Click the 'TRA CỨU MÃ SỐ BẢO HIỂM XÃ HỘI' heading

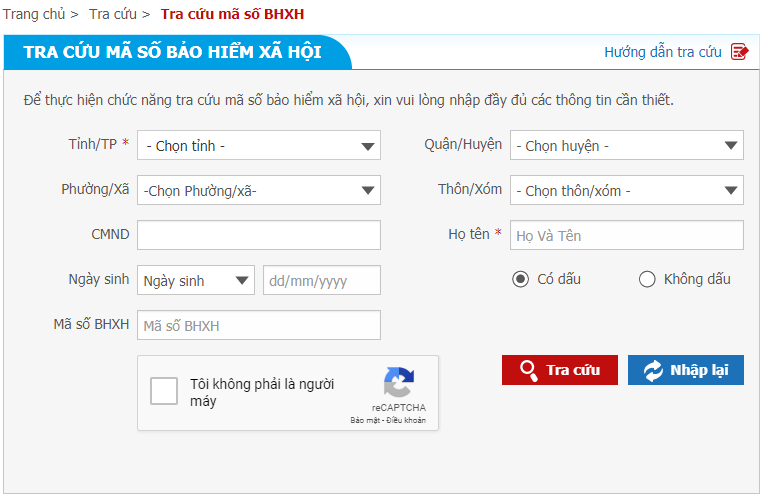tap(172, 52)
